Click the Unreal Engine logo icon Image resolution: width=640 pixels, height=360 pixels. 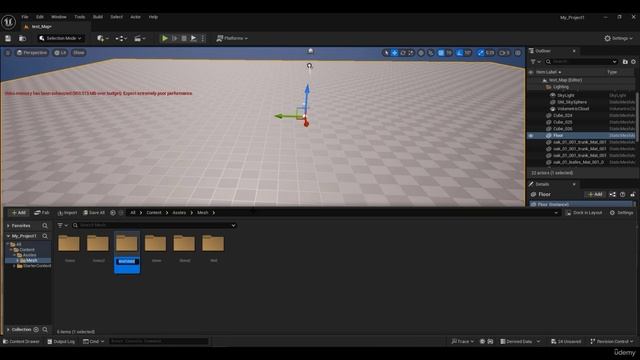point(8,22)
